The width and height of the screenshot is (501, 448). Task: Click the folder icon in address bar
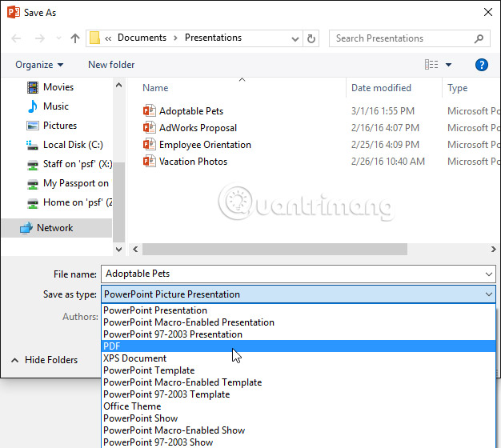coord(94,38)
